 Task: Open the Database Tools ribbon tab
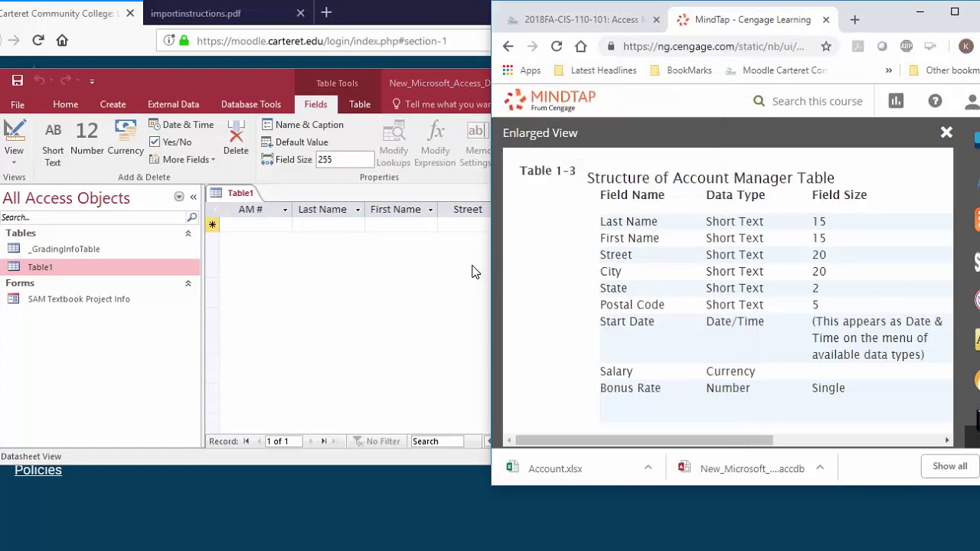coord(251,105)
